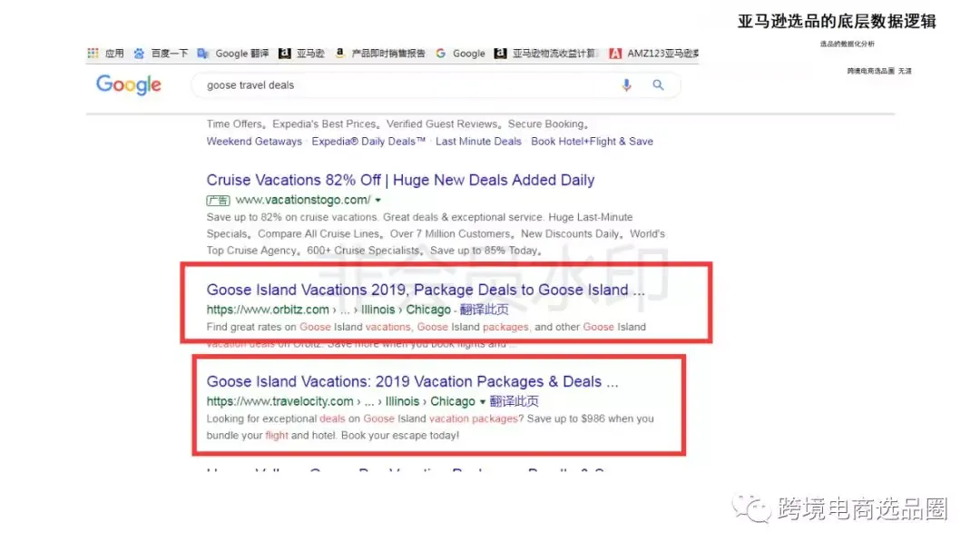The height and width of the screenshot is (552, 980).
Task: Click 翻译此页 on the Orbitz result
Action: point(484,310)
